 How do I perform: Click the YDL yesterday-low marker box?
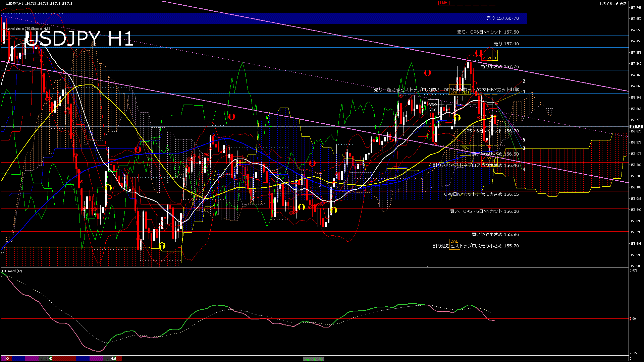pos(465,147)
